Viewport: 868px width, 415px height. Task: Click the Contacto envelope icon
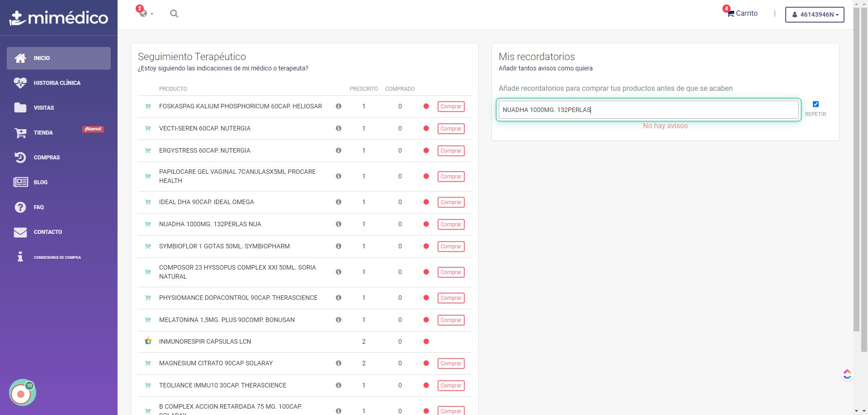(20, 232)
